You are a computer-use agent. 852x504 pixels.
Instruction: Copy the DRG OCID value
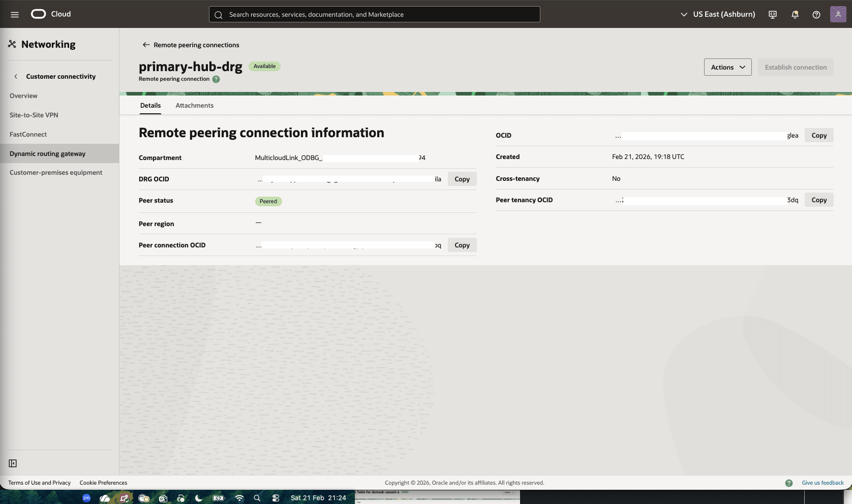pos(461,178)
